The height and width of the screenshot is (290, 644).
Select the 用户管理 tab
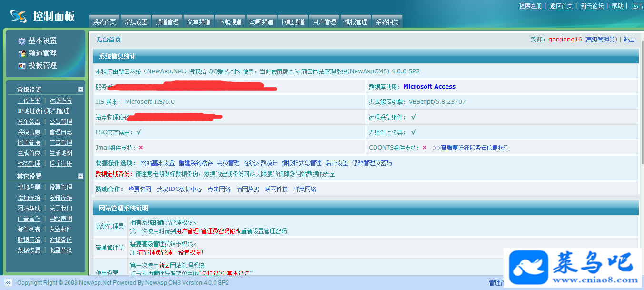[324, 22]
